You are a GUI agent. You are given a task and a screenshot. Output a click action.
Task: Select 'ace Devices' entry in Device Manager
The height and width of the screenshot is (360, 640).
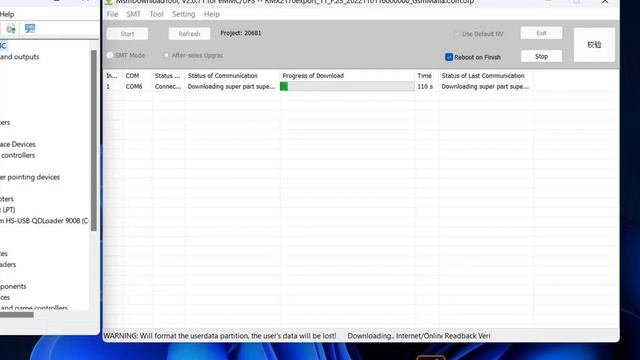[18, 144]
